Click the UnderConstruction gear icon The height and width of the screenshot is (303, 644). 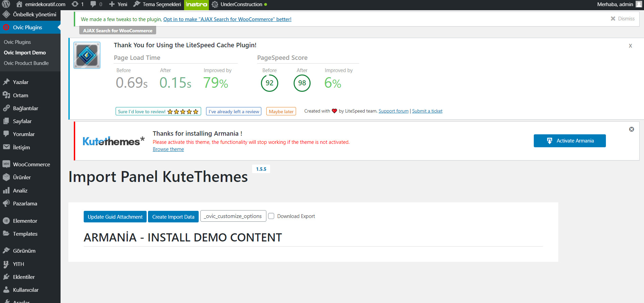(215, 5)
